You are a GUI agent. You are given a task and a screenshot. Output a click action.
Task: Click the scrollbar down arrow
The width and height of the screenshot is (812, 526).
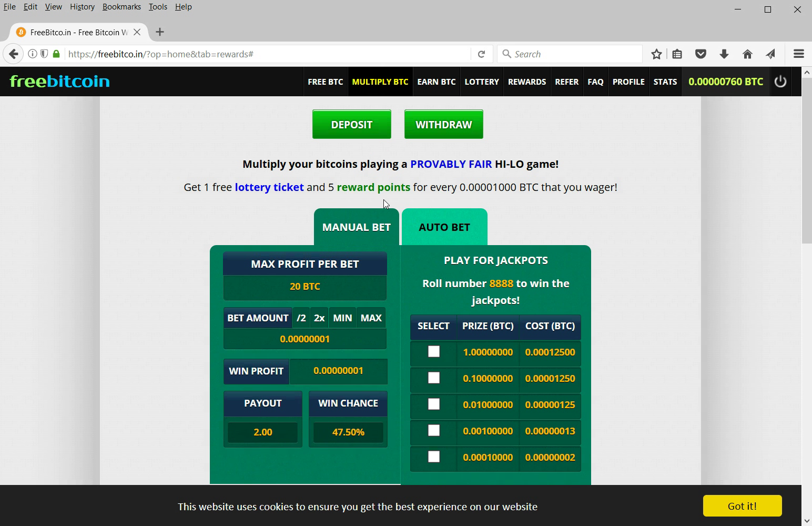(x=807, y=521)
